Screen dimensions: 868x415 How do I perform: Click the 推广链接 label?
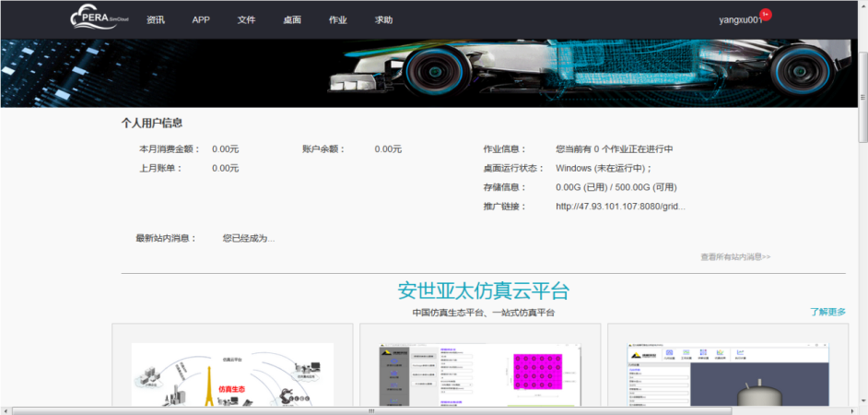505,207
